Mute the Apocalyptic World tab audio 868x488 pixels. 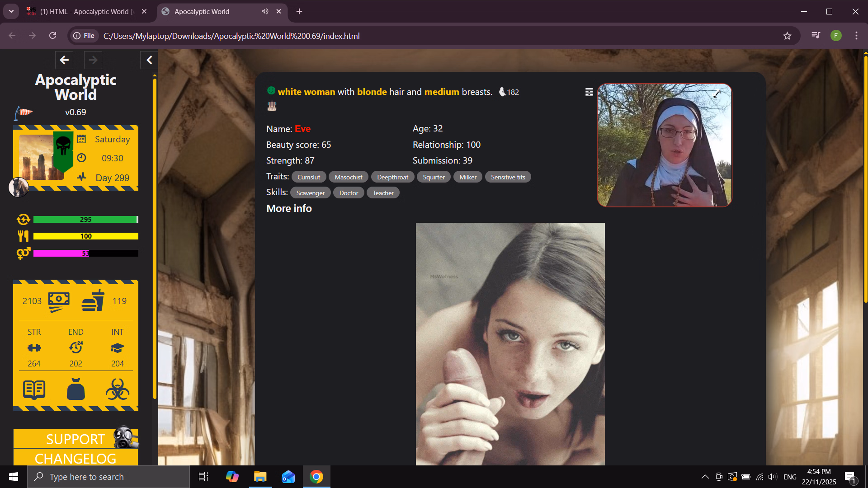point(265,12)
